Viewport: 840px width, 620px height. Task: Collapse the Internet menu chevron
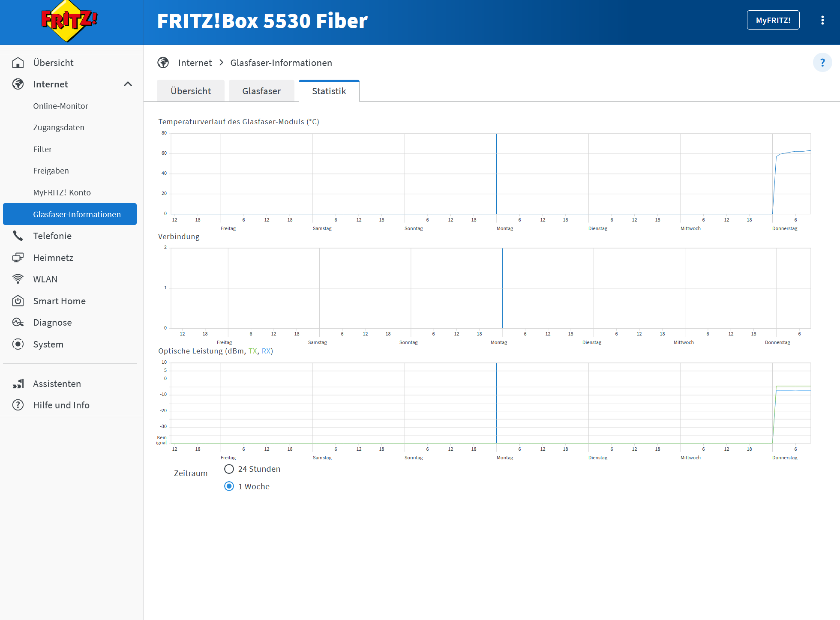(x=128, y=84)
